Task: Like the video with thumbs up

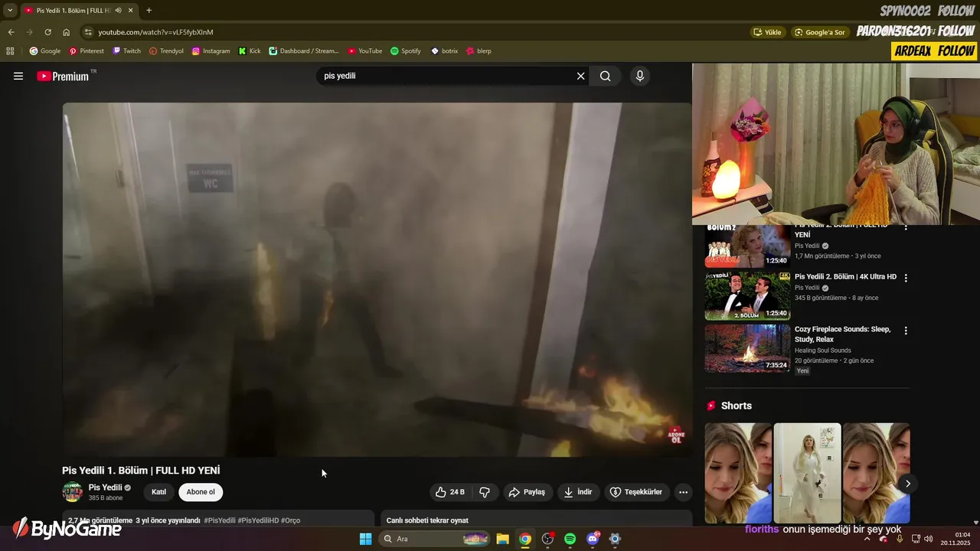Action: (x=450, y=492)
